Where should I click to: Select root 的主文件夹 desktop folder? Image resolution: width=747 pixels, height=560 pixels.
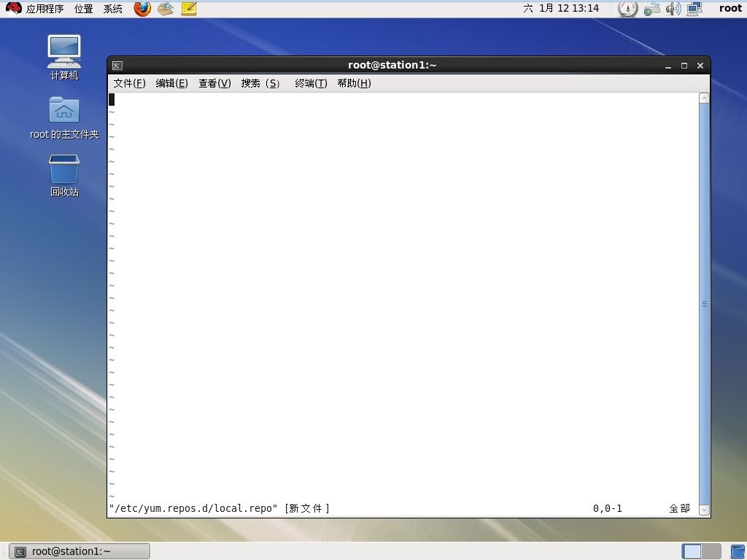(64, 118)
